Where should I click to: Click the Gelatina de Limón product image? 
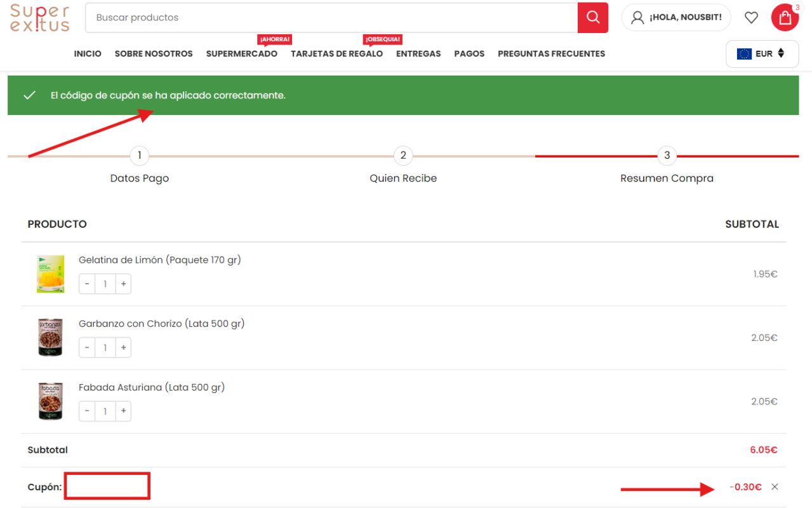(x=50, y=274)
